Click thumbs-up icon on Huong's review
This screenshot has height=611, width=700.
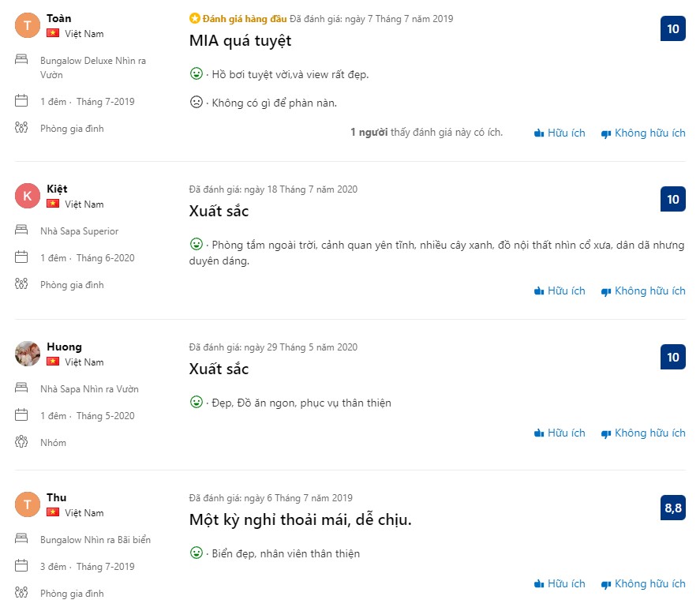click(540, 433)
